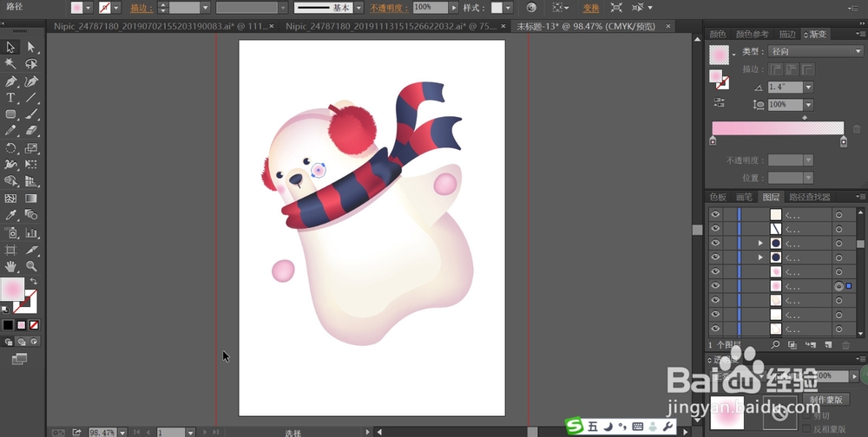Click the gradient midpoint diamond marker
The width and height of the screenshot is (868, 437).
coord(805,117)
